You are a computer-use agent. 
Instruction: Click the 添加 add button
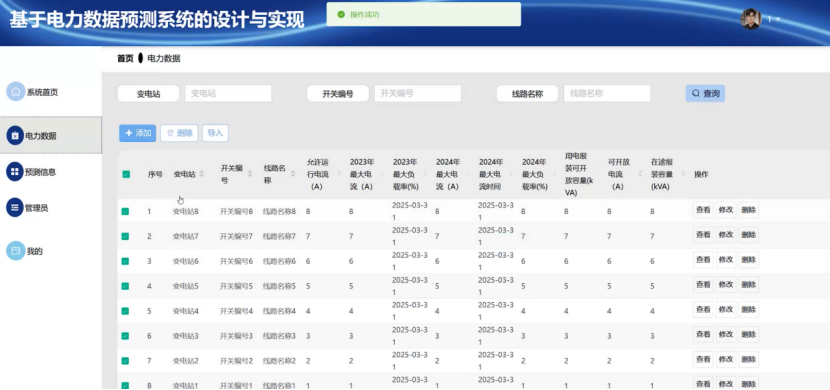(x=138, y=133)
